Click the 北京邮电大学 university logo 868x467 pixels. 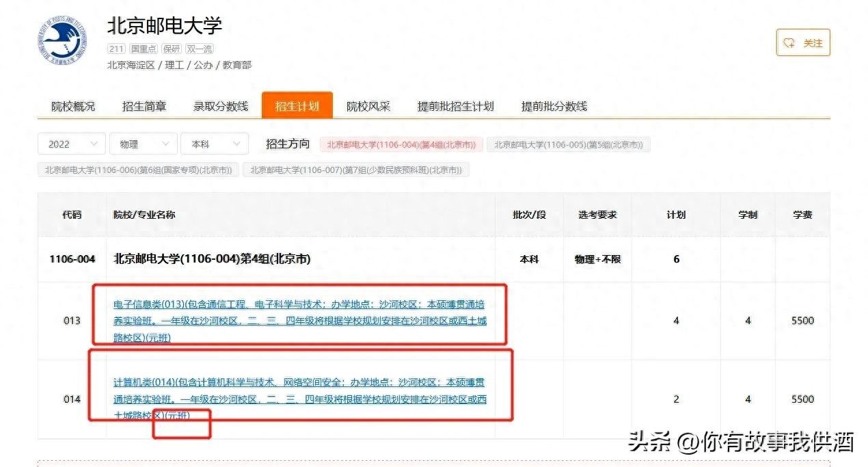pyautogui.click(x=60, y=41)
